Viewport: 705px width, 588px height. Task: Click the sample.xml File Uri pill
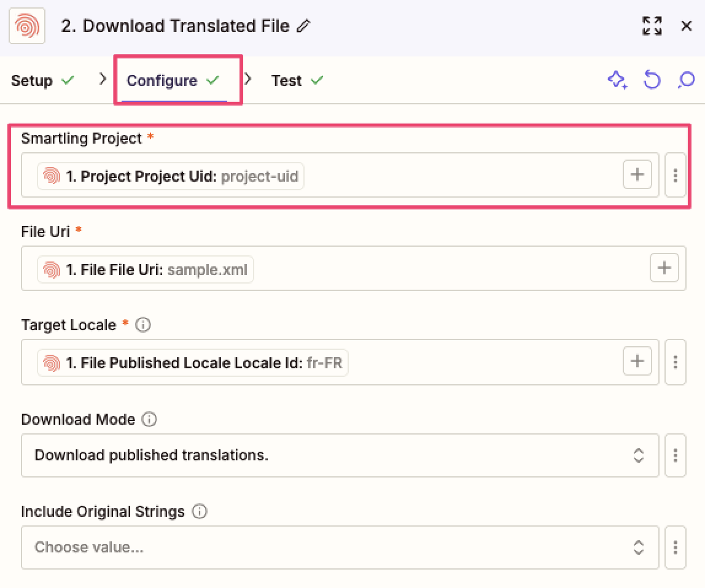tap(146, 269)
